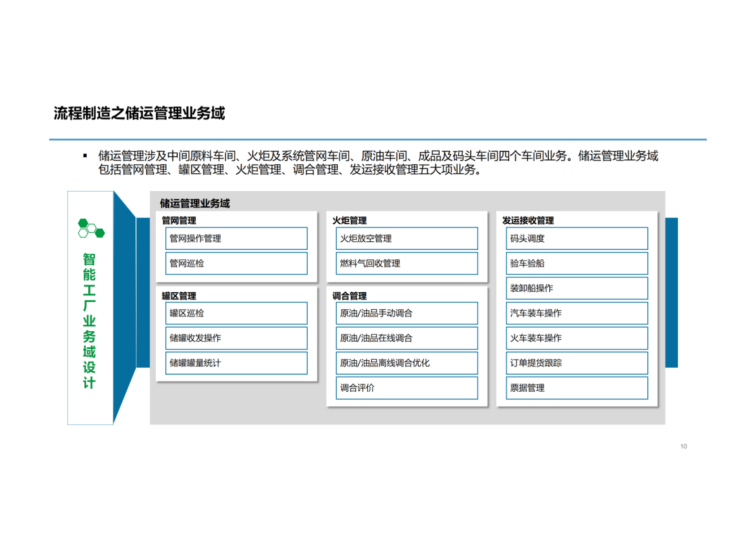Click the 原油/油品离线调合优化 box
This screenshot has height=534, width=756.
pos(407,363)
